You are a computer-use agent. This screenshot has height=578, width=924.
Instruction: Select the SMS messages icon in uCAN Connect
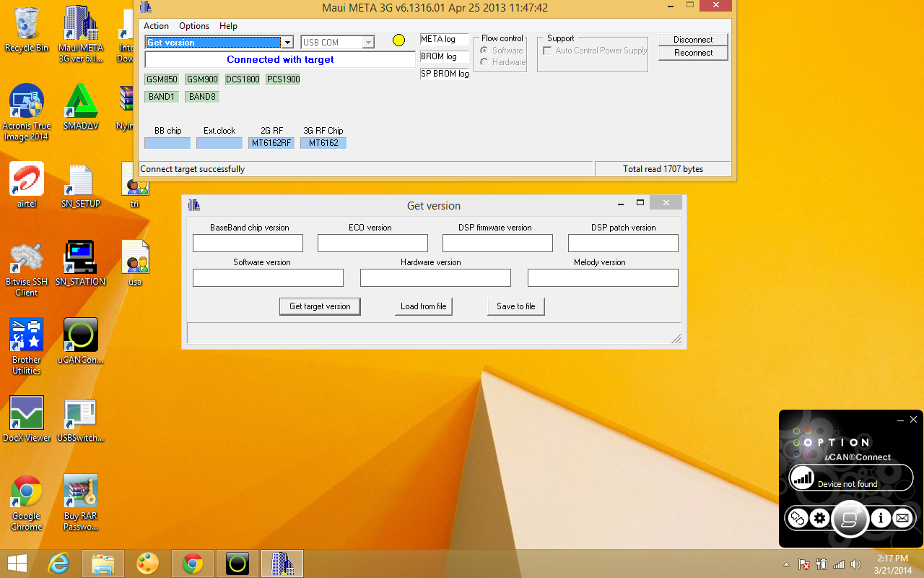(x=796, y=519)
